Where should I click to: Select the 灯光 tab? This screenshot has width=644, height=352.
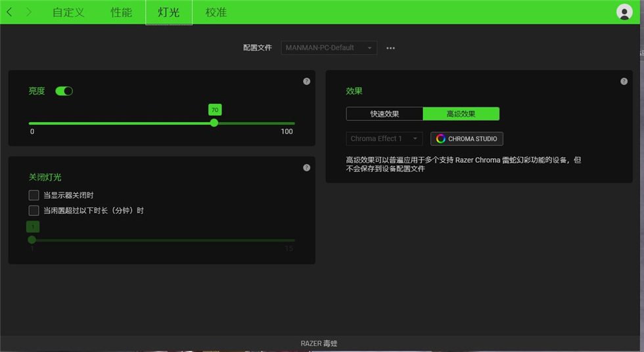169,12
